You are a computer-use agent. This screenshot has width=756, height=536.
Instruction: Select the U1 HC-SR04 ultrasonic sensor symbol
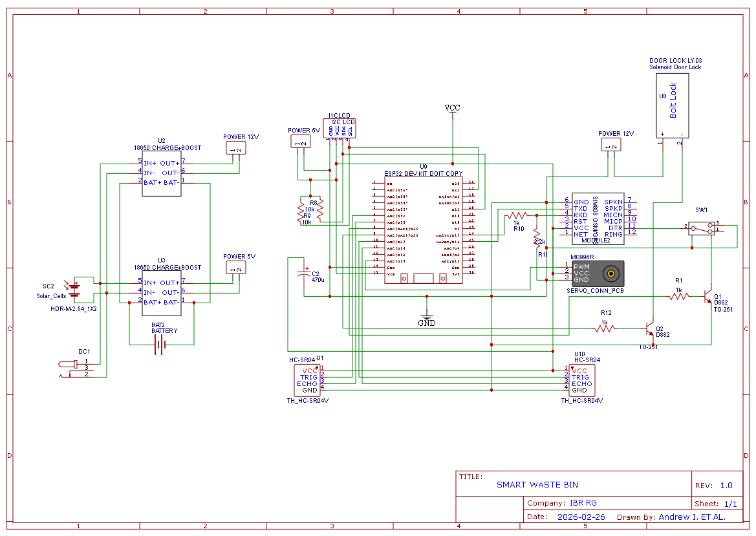click(307, 380)
